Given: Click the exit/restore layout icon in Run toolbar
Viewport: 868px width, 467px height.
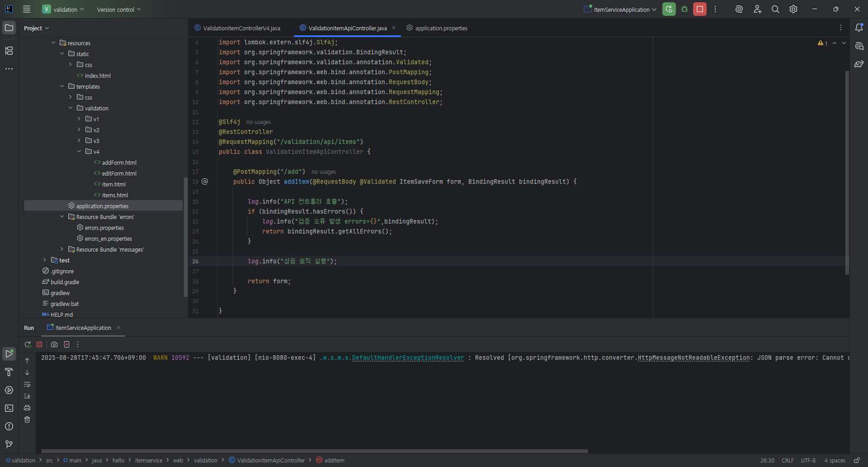Looking at the screenshot, I should point(66,344).
